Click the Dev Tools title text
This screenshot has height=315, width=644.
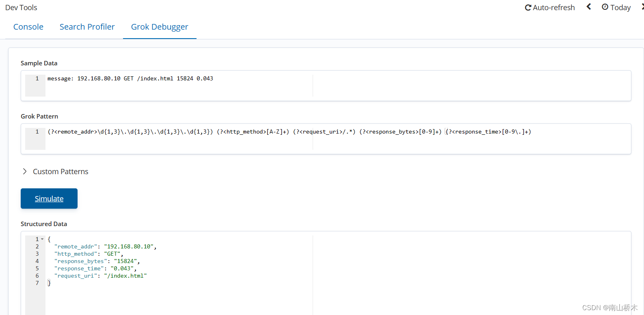point(21,8)
